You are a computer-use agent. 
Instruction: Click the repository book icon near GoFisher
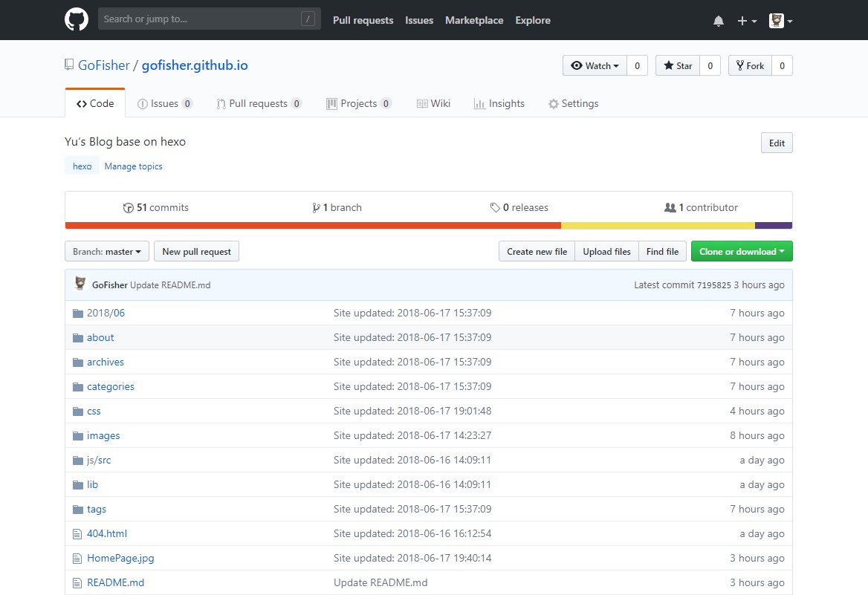pos(70,65)
